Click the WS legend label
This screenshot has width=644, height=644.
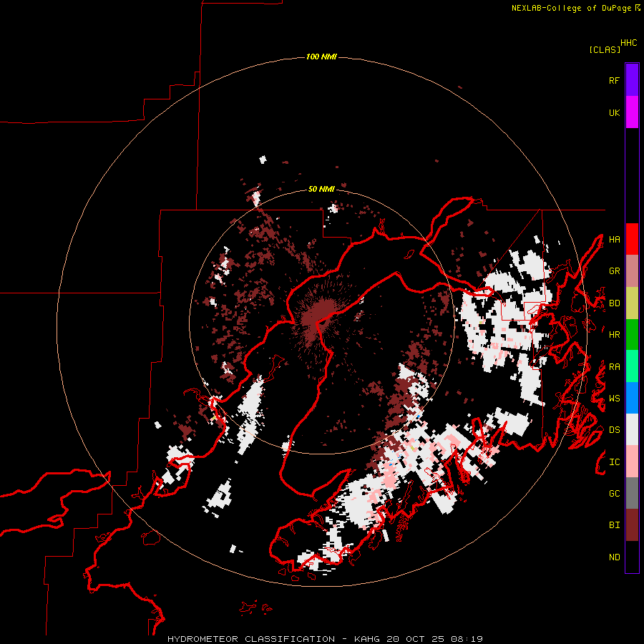(614, 399)
